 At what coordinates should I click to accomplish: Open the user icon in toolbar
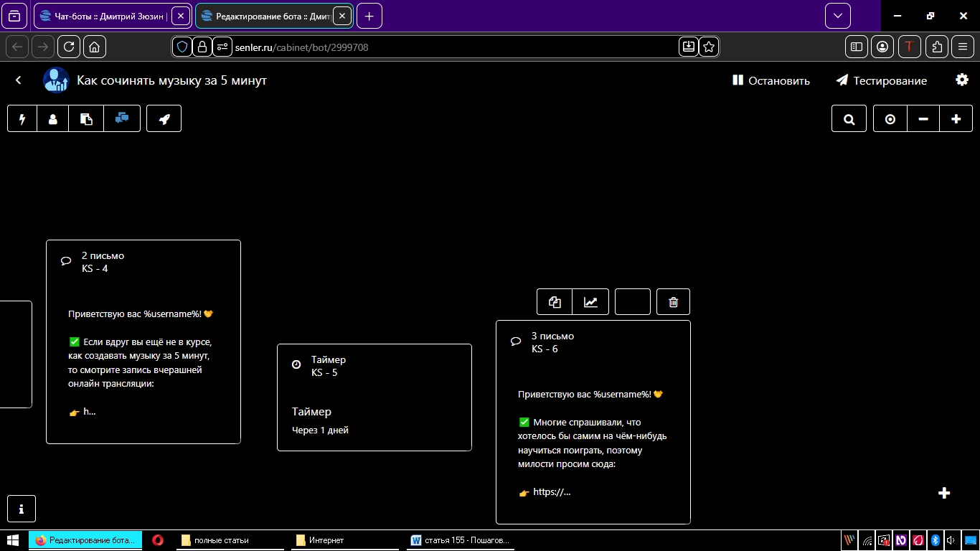53,119
